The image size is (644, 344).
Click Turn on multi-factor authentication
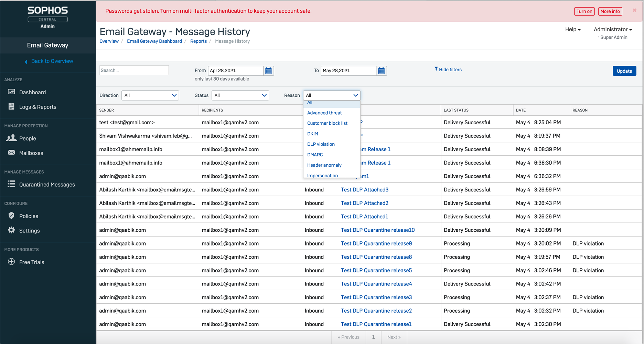(584, 11)
